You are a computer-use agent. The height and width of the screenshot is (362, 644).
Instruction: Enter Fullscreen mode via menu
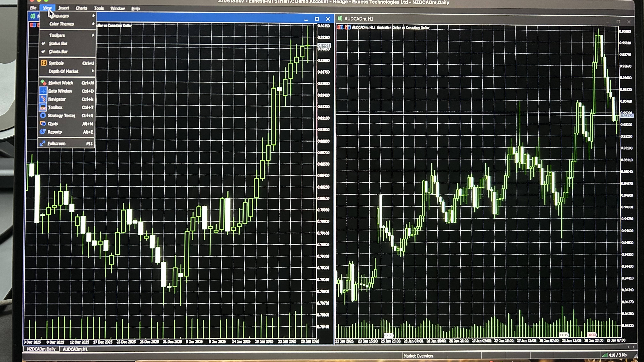57,143
